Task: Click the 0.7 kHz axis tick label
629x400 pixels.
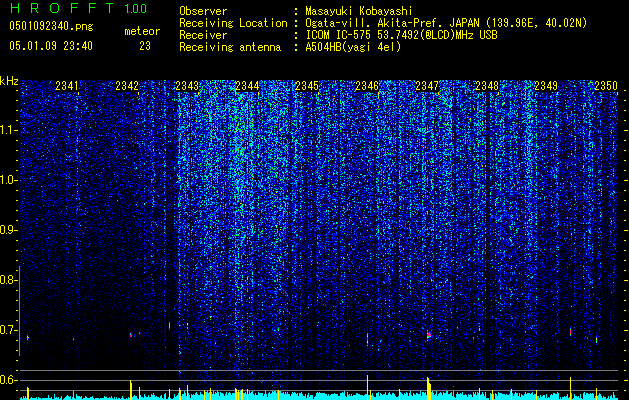Action: point(8,330)
